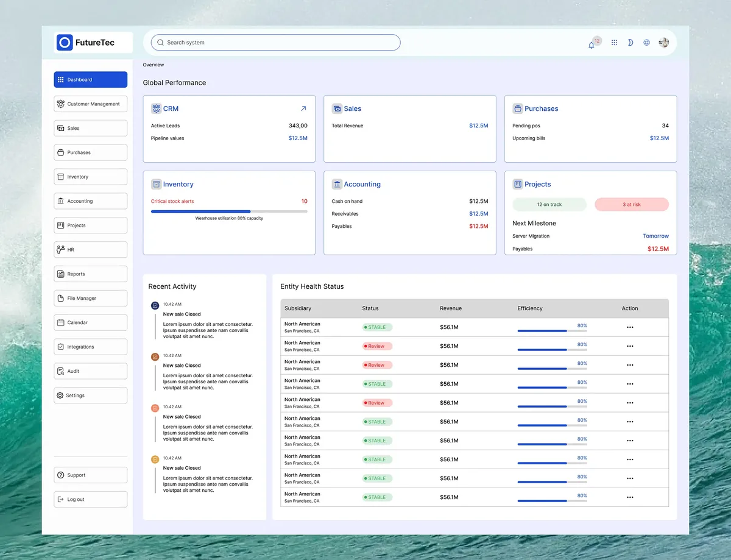
Task: Click efficiency bar in last table row
Action: 553,501
